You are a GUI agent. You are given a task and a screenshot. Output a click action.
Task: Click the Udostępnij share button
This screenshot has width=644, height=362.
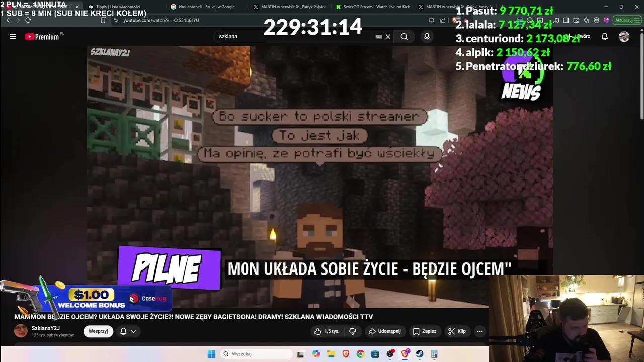point(385,331)
